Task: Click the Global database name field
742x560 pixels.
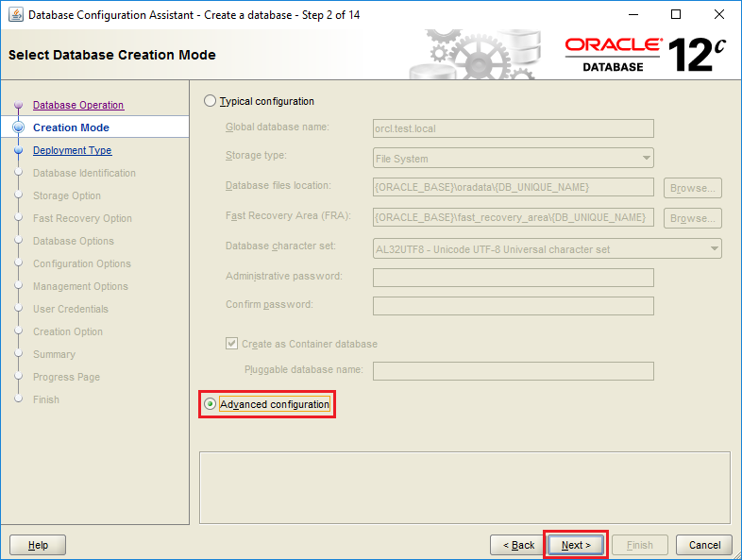Action: coord(513,128)
